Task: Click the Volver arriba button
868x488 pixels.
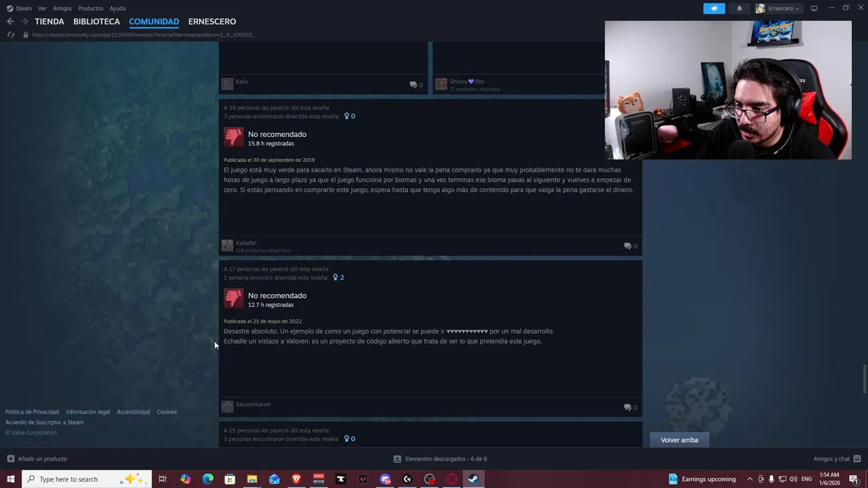Action: tap(679, 440)
